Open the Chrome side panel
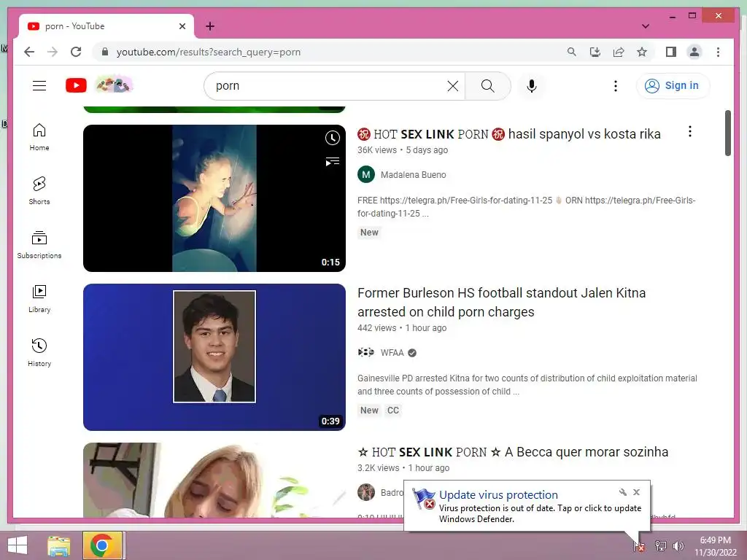 point(671,52)
